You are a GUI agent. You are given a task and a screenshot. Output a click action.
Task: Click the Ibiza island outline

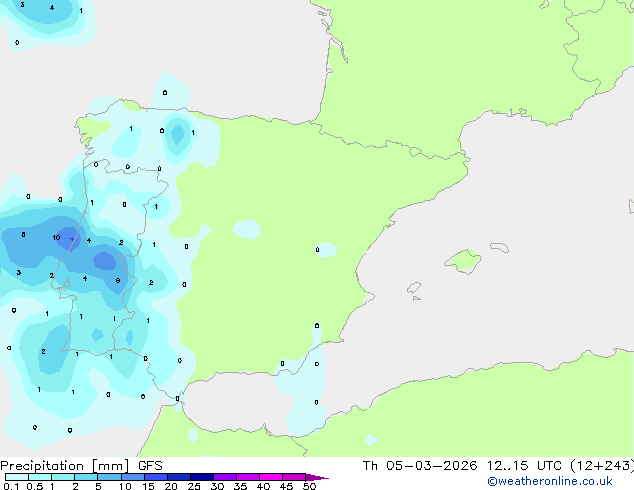tap(414, 288)
